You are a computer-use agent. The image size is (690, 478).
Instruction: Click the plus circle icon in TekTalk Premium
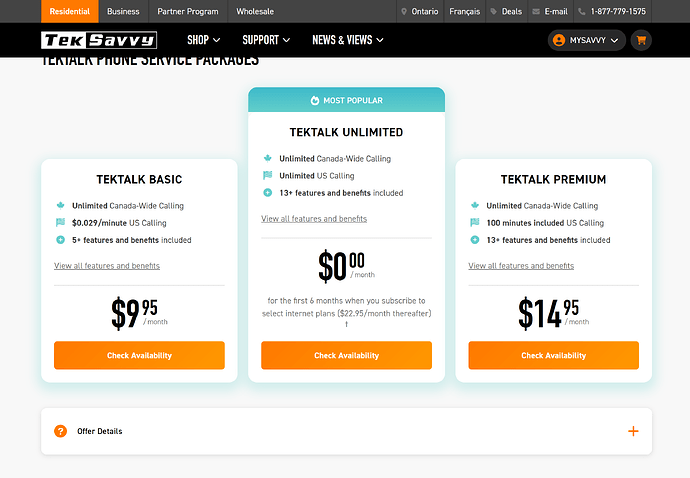click(475, 240)
